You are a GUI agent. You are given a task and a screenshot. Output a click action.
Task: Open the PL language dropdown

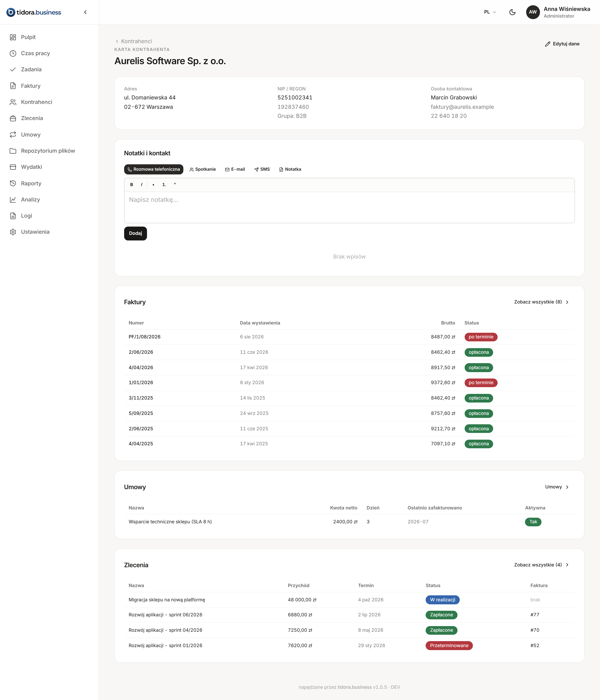click(490, 12)
